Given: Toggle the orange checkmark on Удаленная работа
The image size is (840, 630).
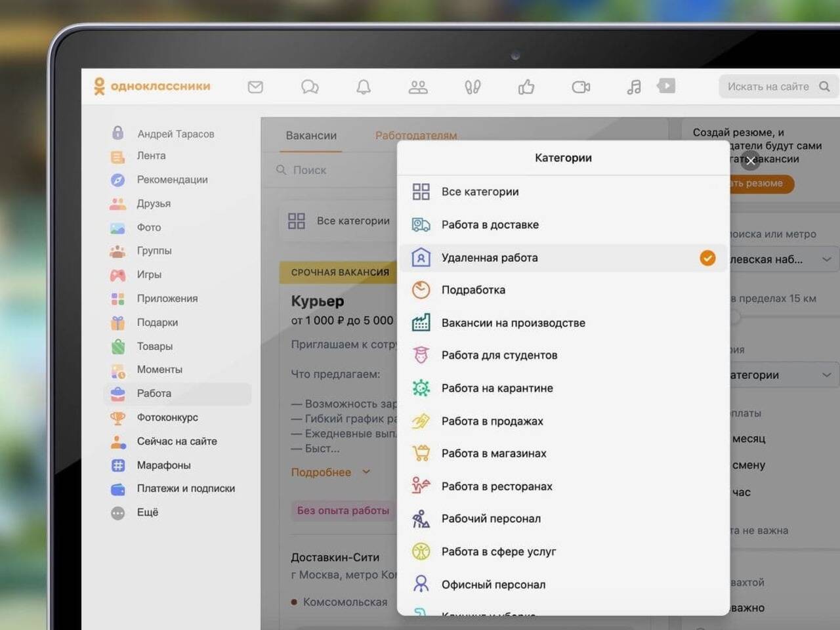Looking at the screenshot, I should coord(707,258).
